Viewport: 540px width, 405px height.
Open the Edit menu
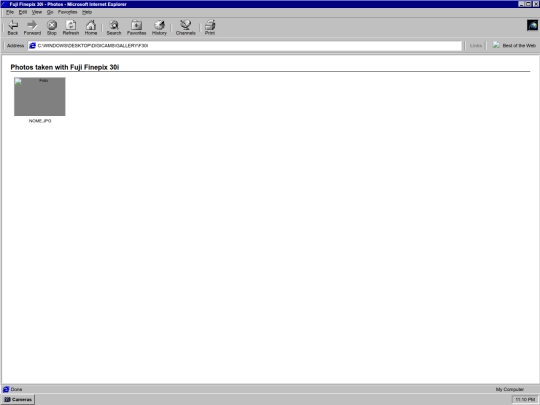pyautogui.click(x=23, y=12)
